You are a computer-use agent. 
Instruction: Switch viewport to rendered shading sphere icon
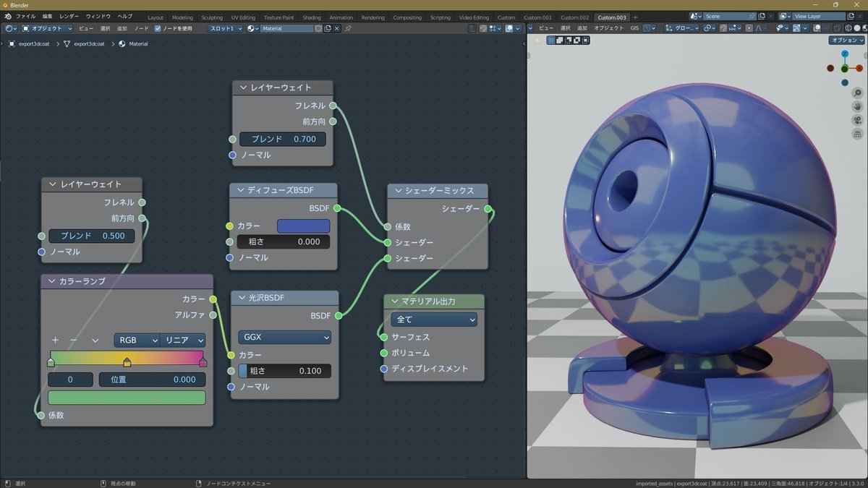866,28
